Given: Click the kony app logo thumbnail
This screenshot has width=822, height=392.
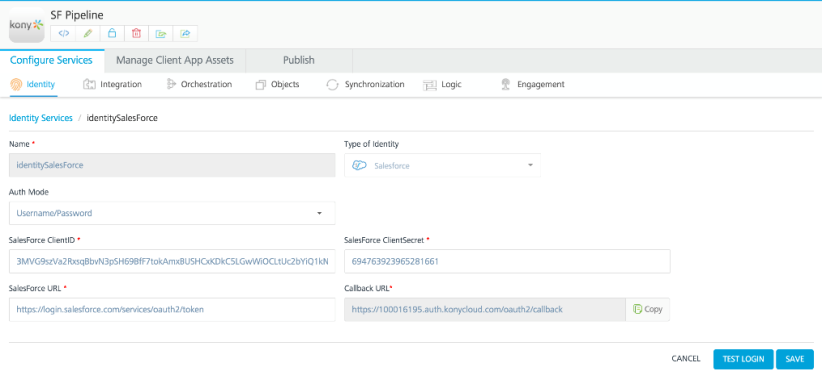Looking at the screenshot, I should tap(27, 25).
